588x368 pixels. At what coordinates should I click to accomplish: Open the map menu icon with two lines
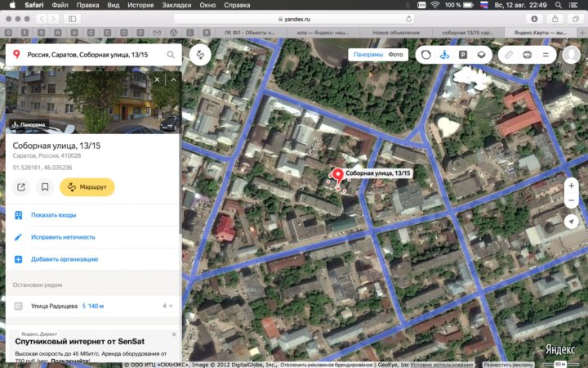[x=546, y=55]
